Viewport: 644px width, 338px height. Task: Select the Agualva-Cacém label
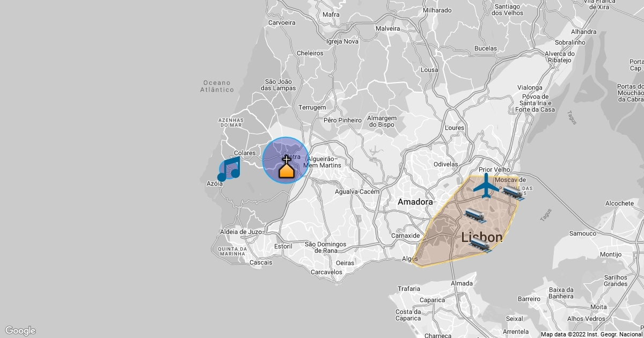pos(357,192)
